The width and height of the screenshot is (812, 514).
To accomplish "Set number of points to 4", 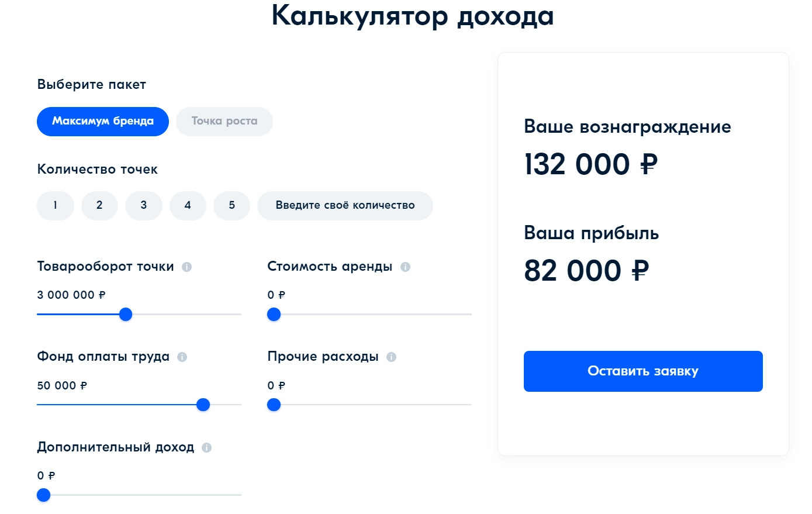I will [x=188, y=205].
